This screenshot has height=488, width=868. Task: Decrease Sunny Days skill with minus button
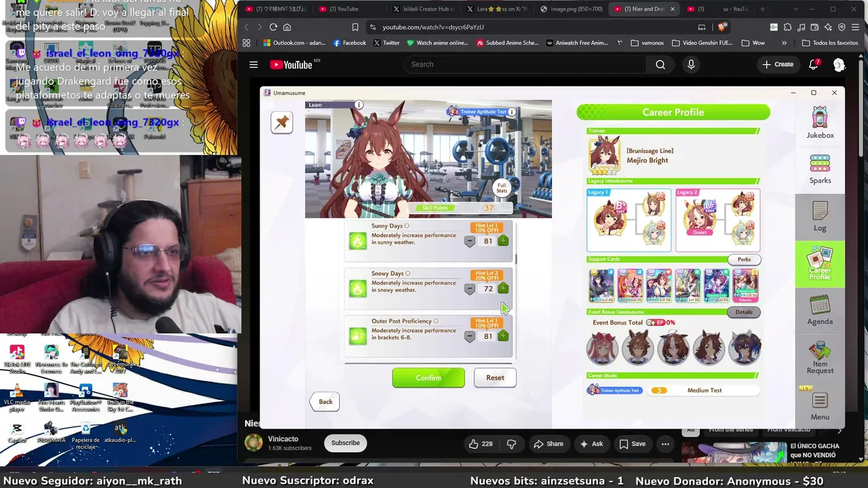click(x=469, y=241)
